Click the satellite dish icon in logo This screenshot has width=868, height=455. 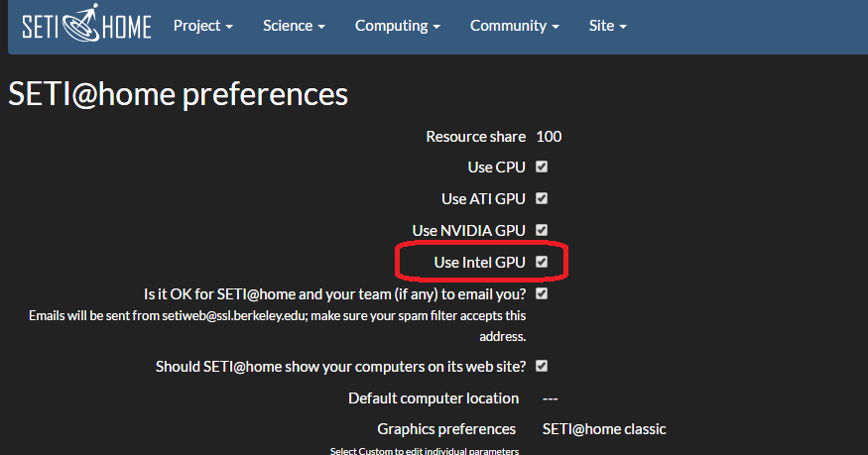point(80,23)
